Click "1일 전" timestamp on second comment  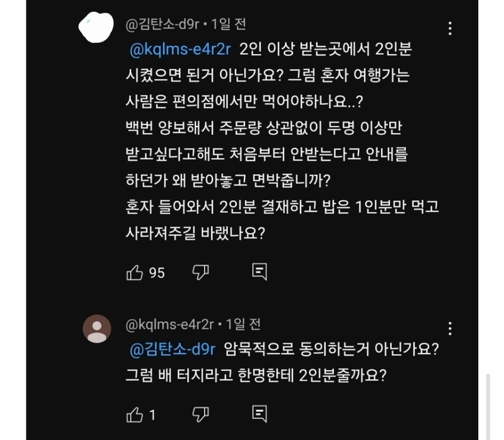[243, 325]
